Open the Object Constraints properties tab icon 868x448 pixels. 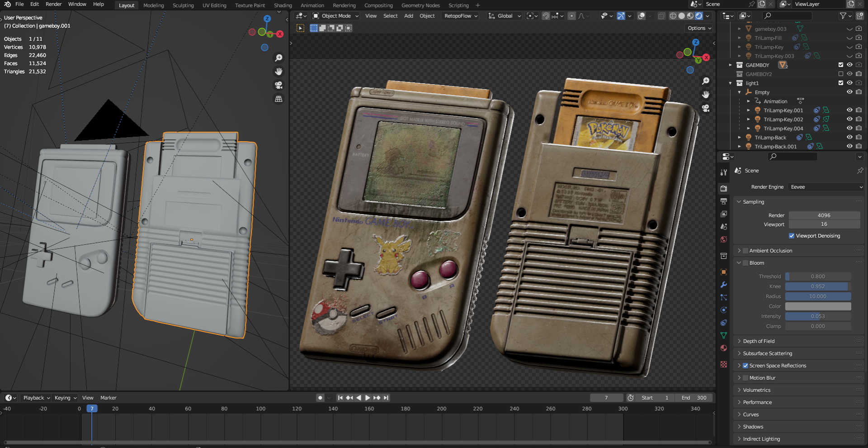click(x=724, y=323)
